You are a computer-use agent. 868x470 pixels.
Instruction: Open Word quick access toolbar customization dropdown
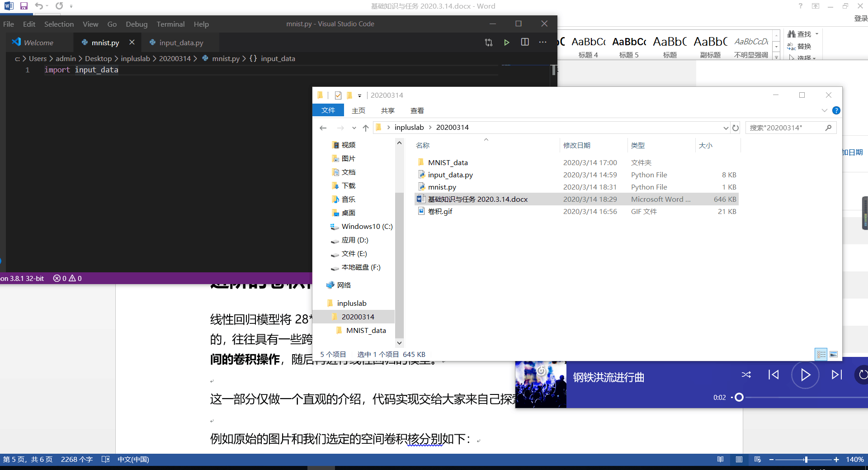click(71, 6)
